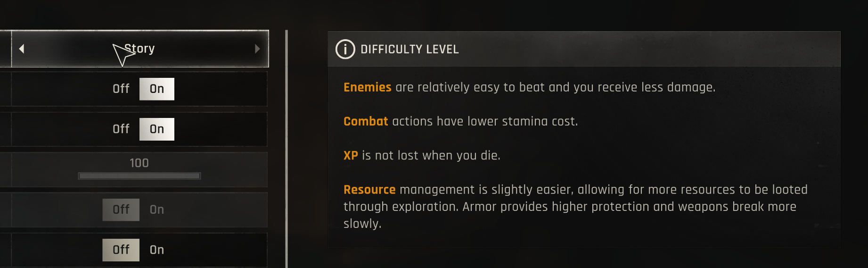The image size is (868, 268).
Task: Enable On in the bottom toggle row
Action: (x=157, y=250)
